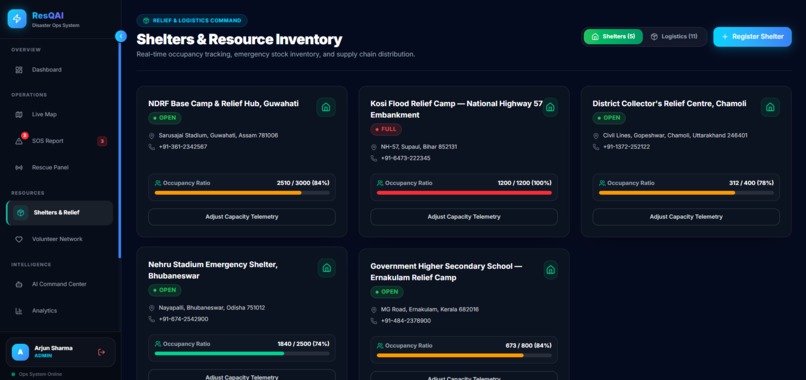The height and width of the screenshot is (380, 806).
Task: Switch to the Shelters (5) tab
Action: point(613,37)
